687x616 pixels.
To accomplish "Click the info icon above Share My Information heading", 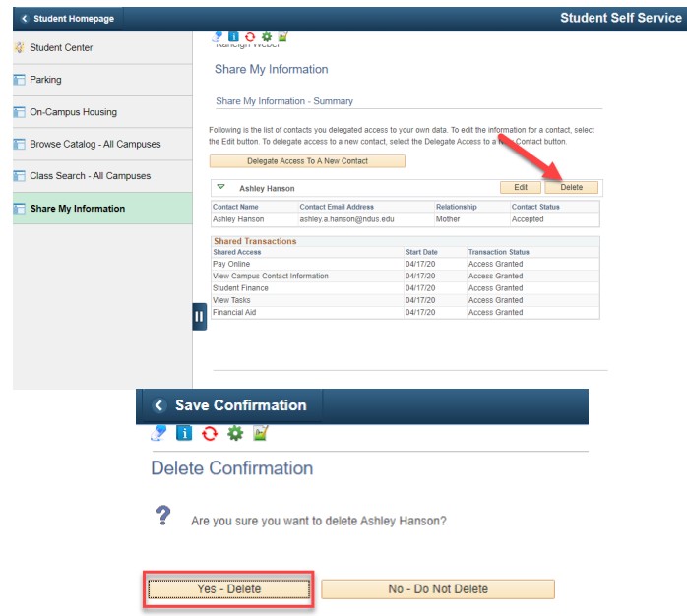I will [233, 36].
